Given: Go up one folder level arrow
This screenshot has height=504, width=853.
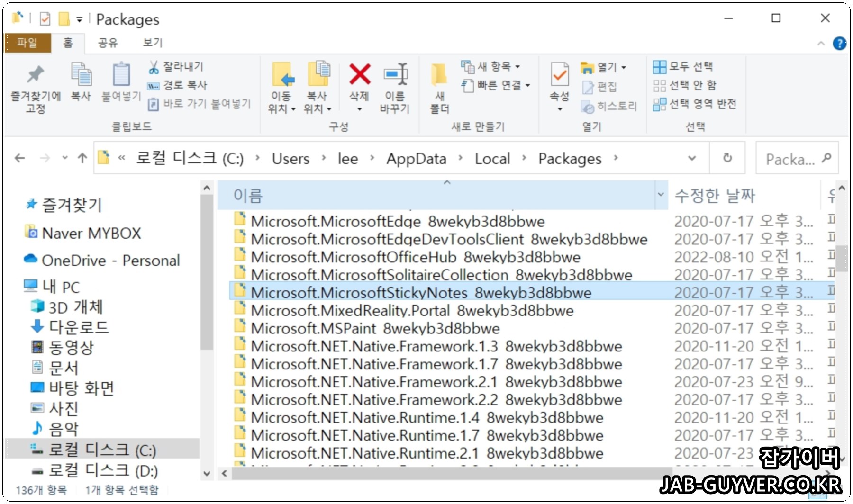Looking at the screenshot, I should (82, 158).
